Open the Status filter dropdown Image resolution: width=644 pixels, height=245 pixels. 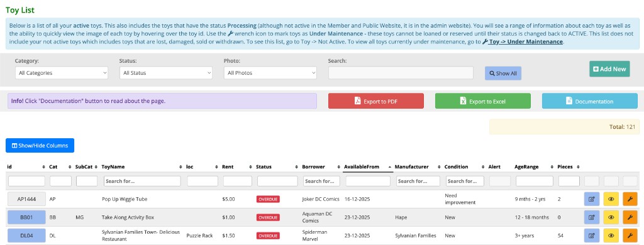pyautogui.click(x=165, y=73)
